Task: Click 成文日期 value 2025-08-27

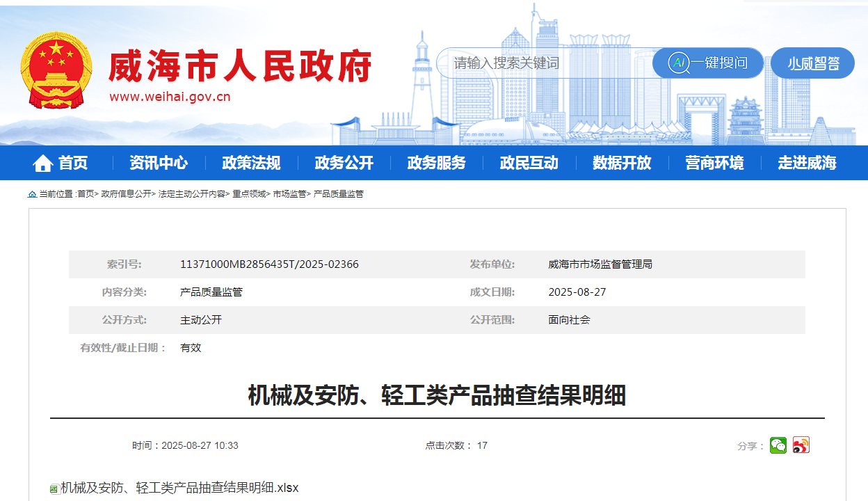Action: [577, 292]
